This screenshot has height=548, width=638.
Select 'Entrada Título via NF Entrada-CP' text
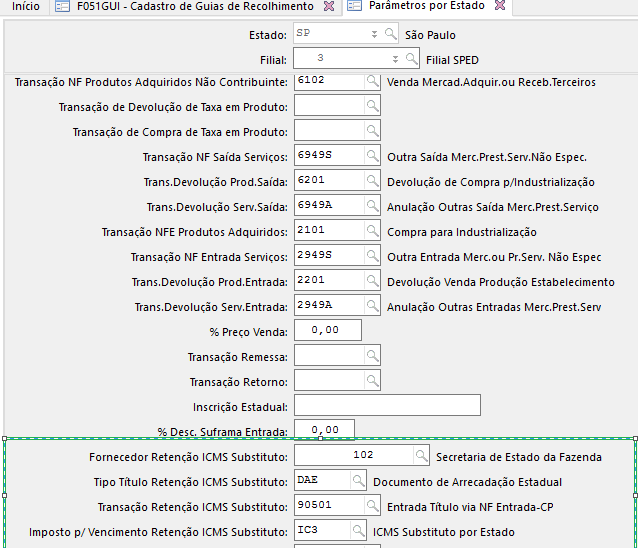click(x=470, y=507)
